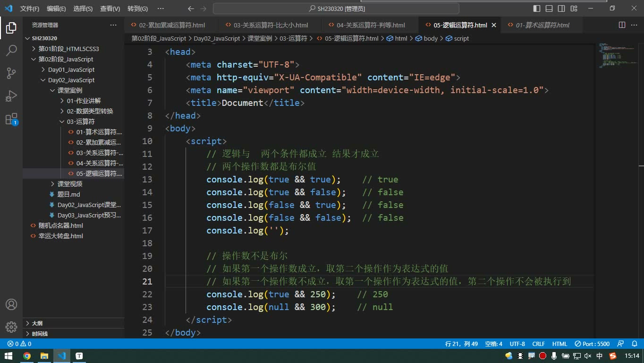The height and width of the screenshot is (363, 644).
Task: Expand the 课堂视频 folder
Action: (70, 184)
